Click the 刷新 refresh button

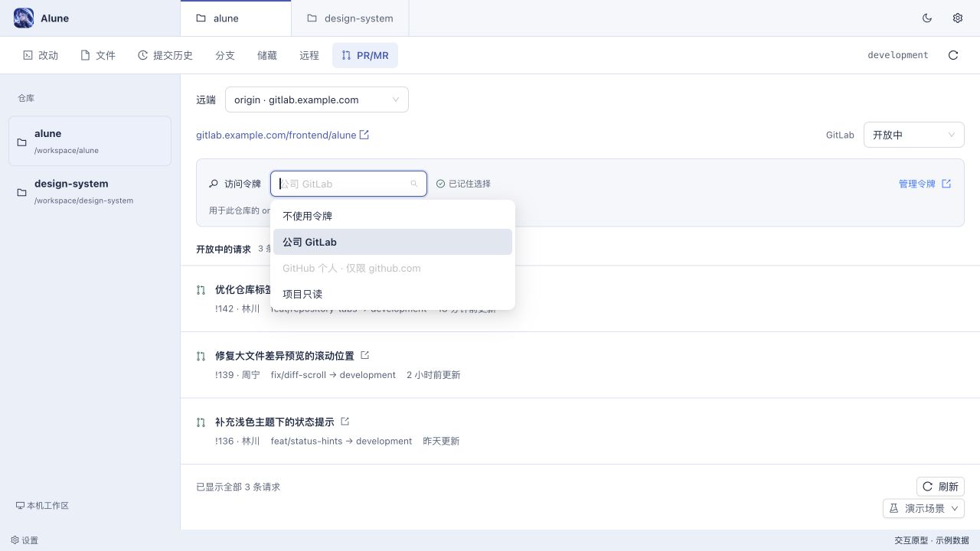point(940,486)
